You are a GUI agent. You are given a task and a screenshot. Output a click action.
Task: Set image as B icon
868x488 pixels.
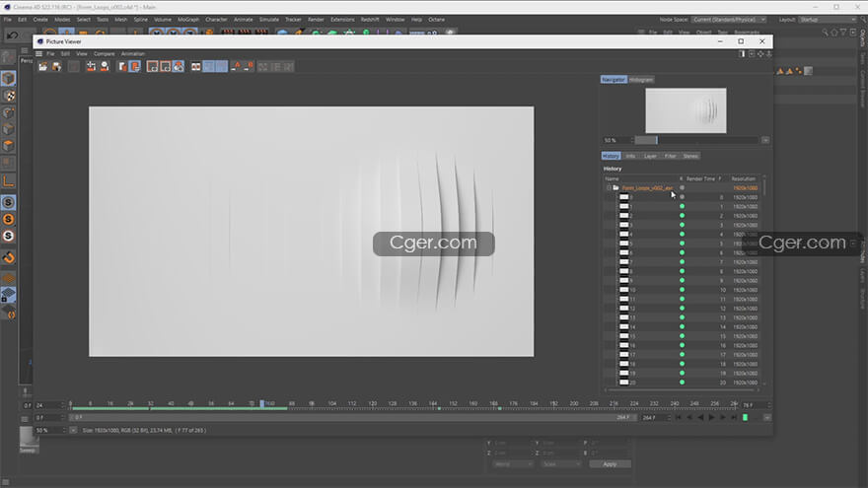pyautogui.click(x=249, y=66)
